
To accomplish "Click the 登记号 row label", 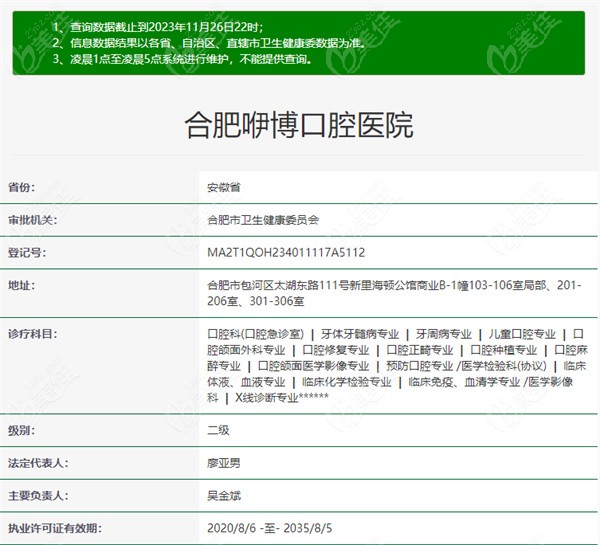I will (27, 252).
